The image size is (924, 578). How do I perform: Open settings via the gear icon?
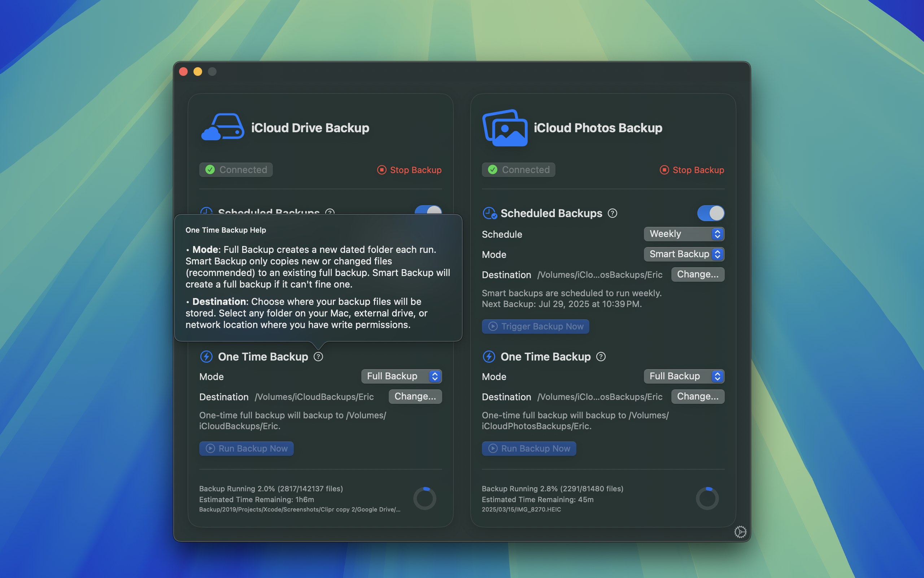(x=740, y=532)
